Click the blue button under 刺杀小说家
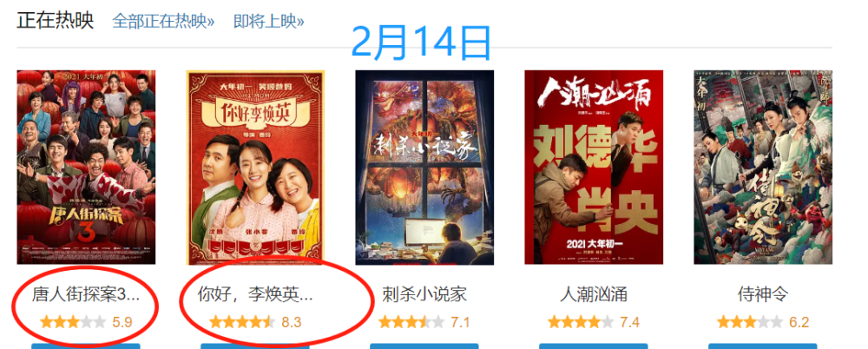The height and width of the screenshot is (349, 868). point(424,346)
